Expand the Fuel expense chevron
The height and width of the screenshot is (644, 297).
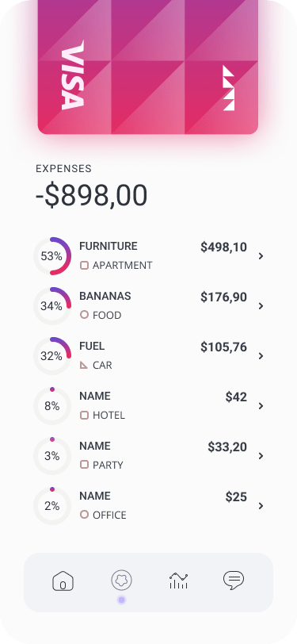261,356
